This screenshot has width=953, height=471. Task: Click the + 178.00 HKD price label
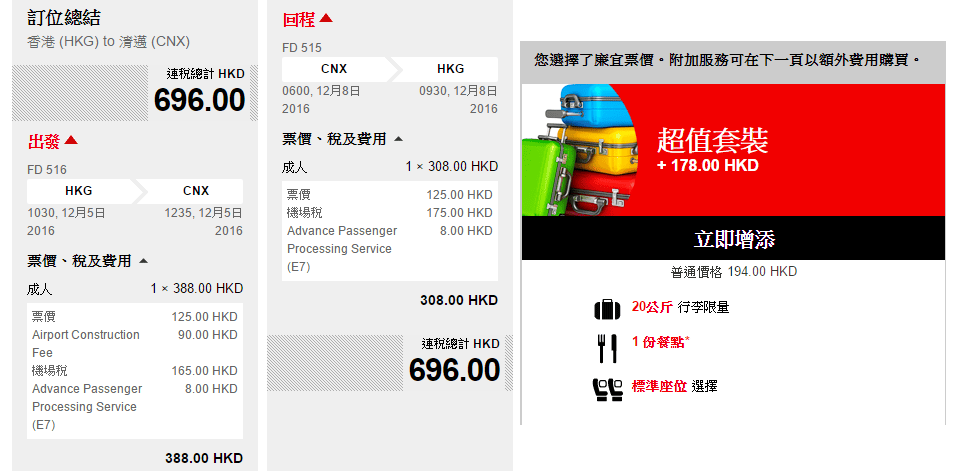[707, 165]
